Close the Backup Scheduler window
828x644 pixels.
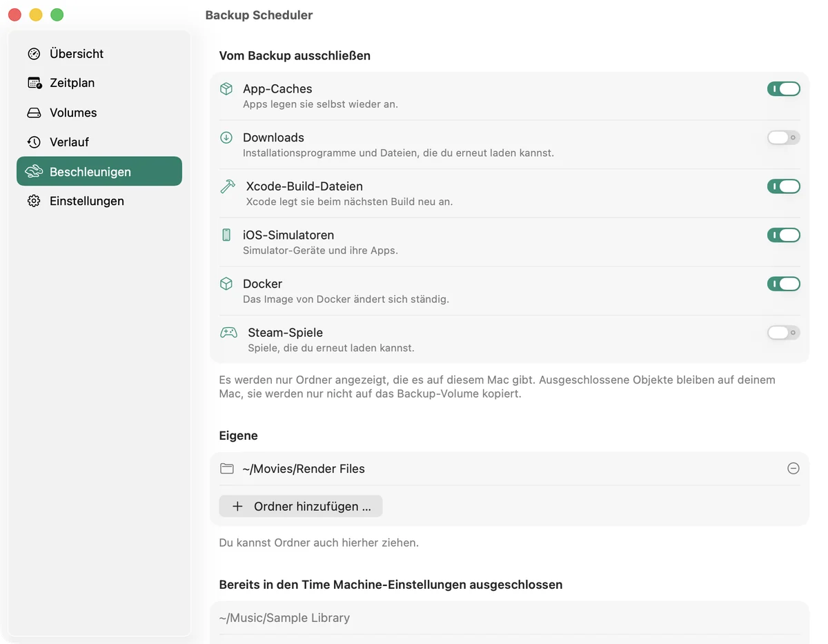pyautogui.click(x=14, y=14)
